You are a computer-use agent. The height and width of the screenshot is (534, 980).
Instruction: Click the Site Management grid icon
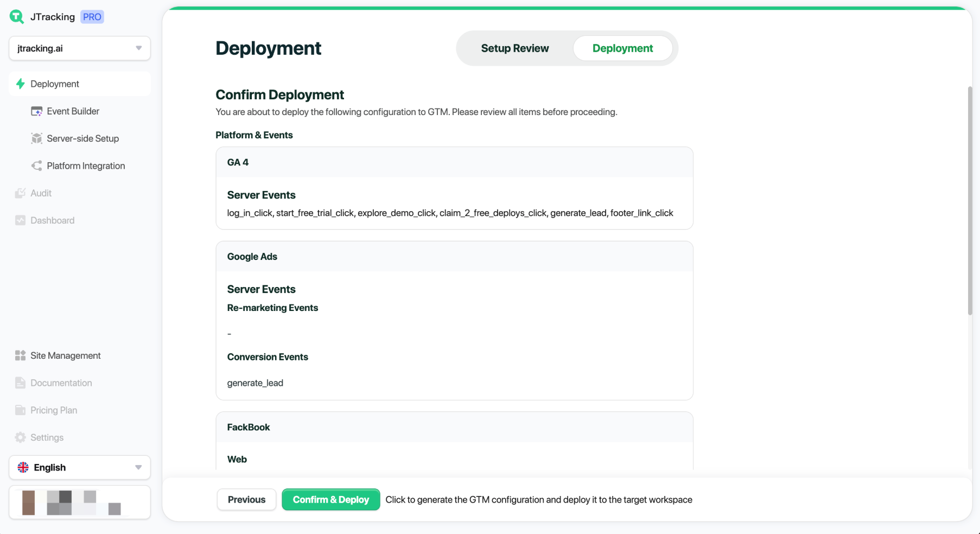[21, 355]
